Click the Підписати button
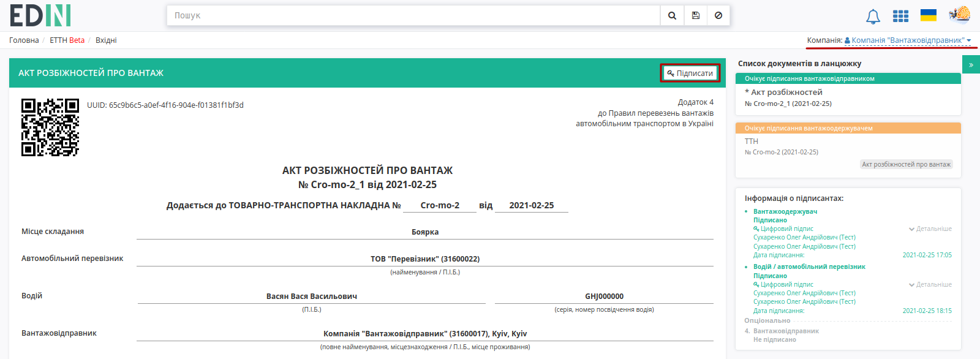Viewport: 980px width, 359px height. pos(690,73)
